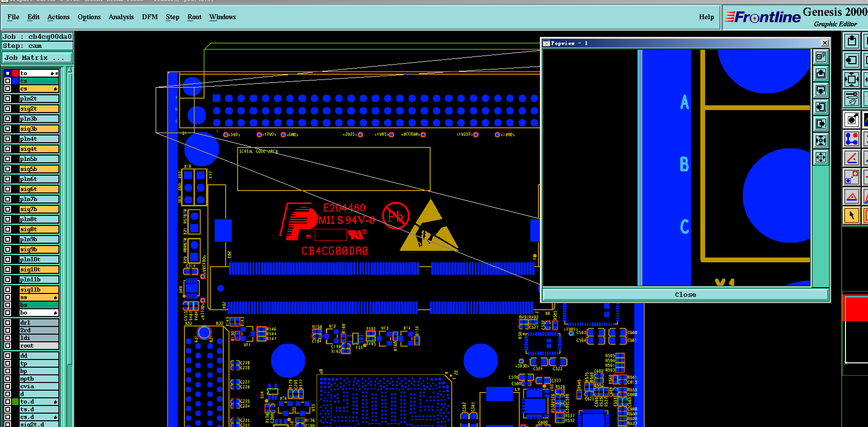Click main toolbar zoom out expand icon
The image size is (868, 427).
(x=851, y=79)
